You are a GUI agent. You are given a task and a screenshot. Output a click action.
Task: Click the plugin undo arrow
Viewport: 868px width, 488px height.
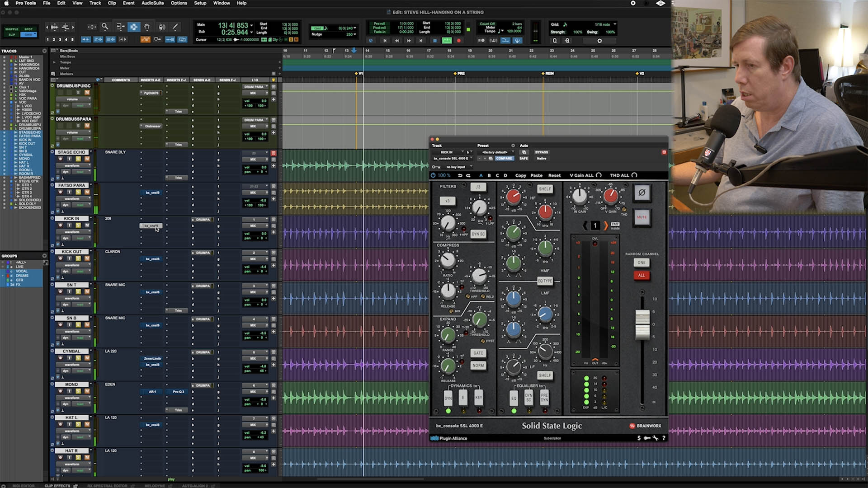[x=460, y=175]
